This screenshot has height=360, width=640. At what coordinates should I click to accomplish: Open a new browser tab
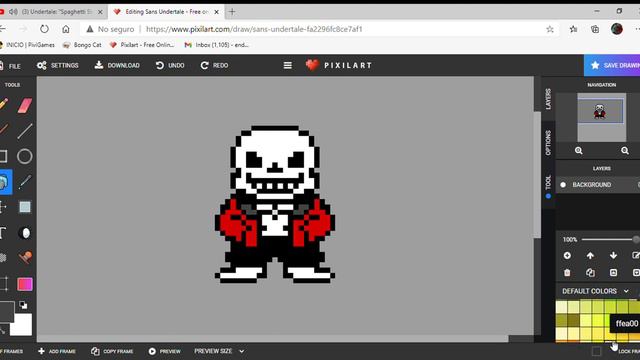coord(232,12)
